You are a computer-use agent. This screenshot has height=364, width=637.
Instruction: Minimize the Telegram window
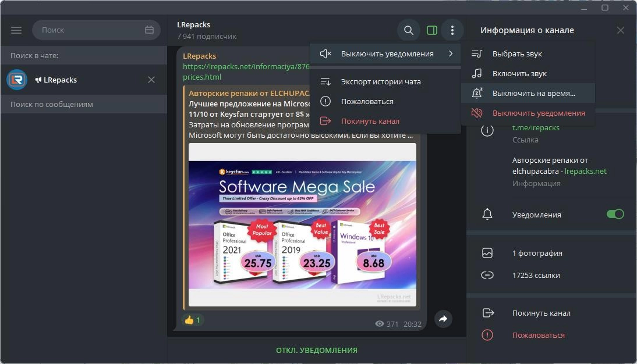(x=584, y=8)
